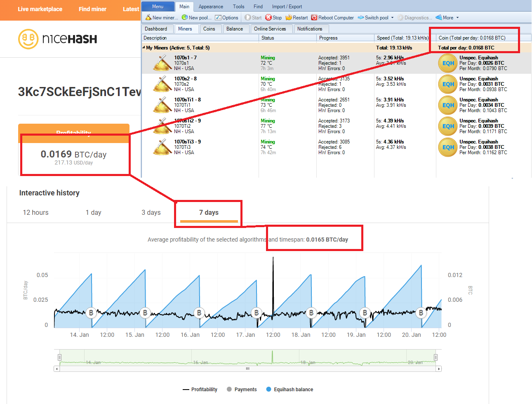Click the blue More arrow icon
Screen dimensions: 532x404
click(439, 18)
